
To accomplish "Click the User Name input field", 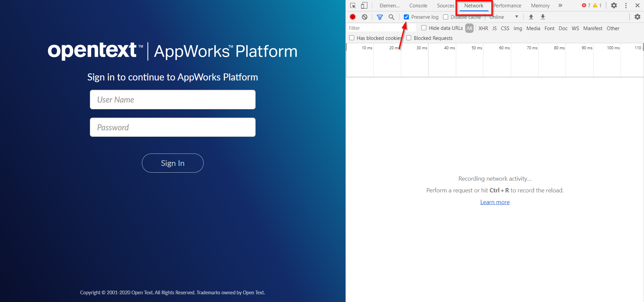I will [172, 100].
